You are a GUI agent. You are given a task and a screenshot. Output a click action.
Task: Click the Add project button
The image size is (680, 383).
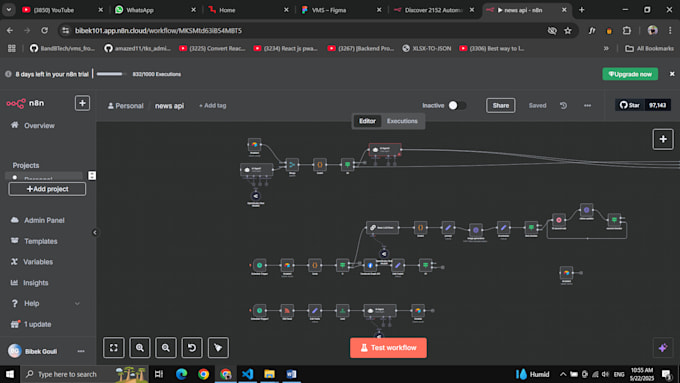point(47,189)
